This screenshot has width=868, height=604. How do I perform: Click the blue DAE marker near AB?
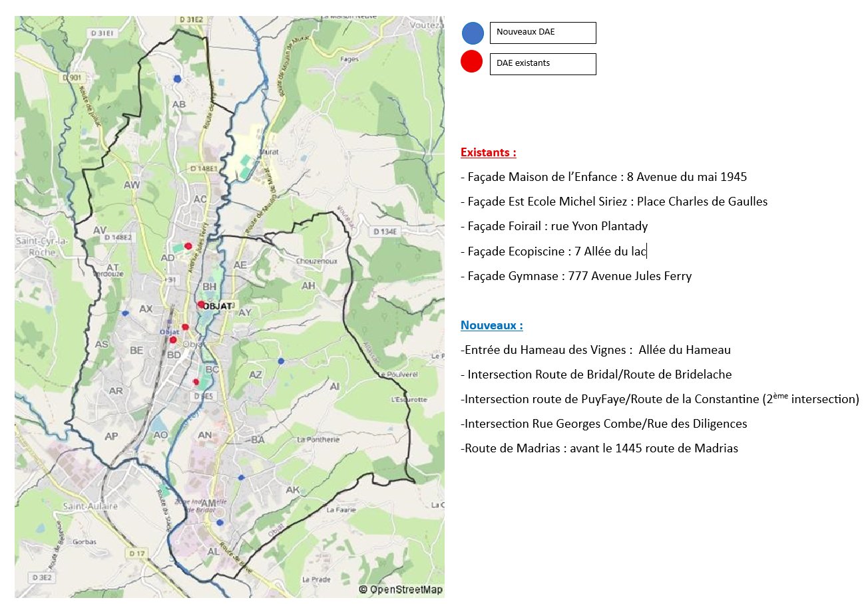[177, 78]
